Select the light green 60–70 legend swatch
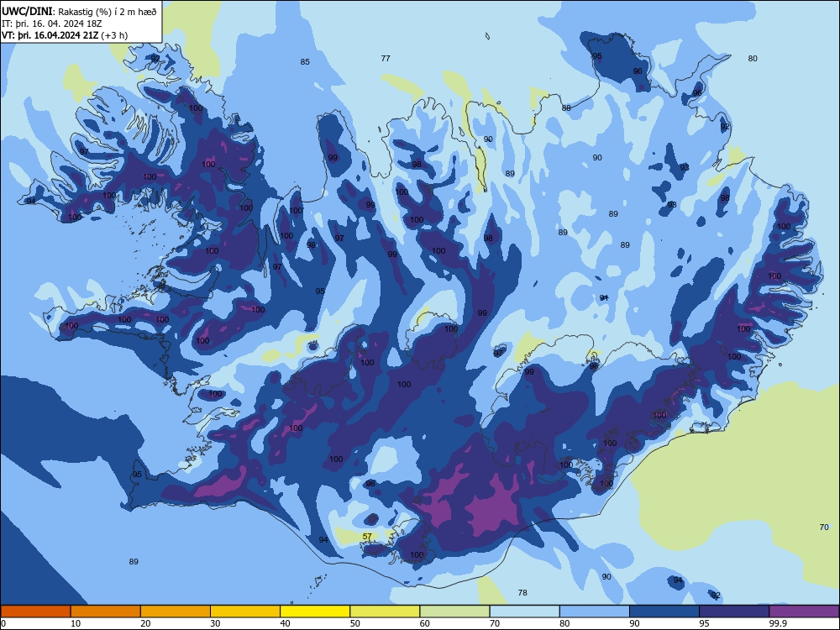840x630 pixels. [454, 612]
